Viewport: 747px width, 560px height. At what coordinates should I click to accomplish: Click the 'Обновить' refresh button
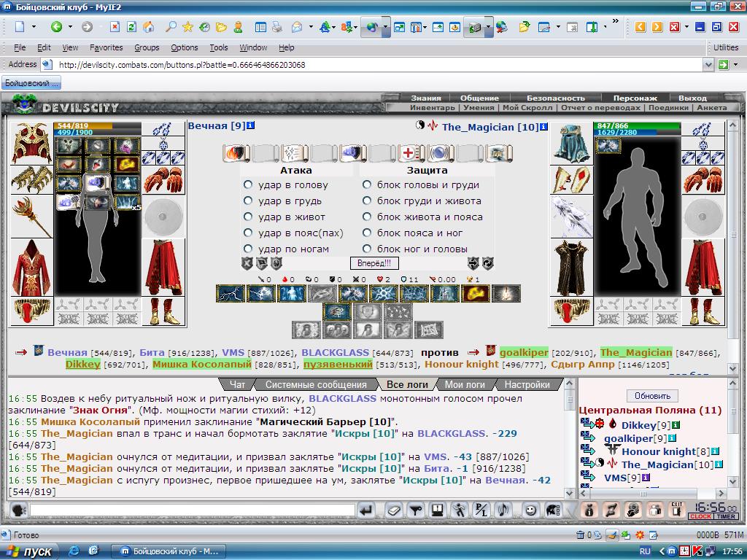652,396
